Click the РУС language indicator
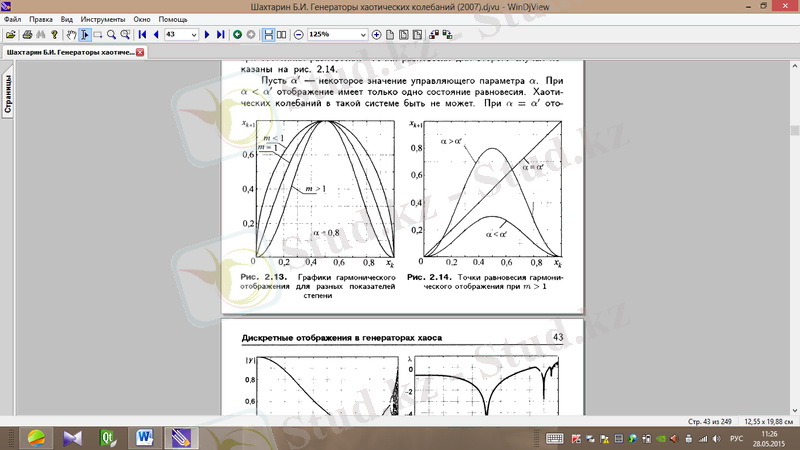 click(736, 438)
